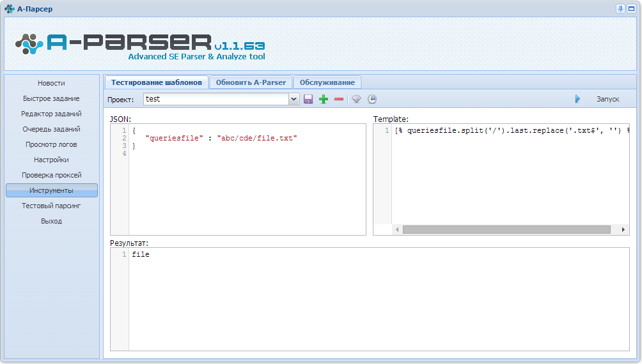Image resolution: width=642 pixels, height=364 pixels.
Task: Save the project with the floppy icon
Action: [x=308, y=99]
